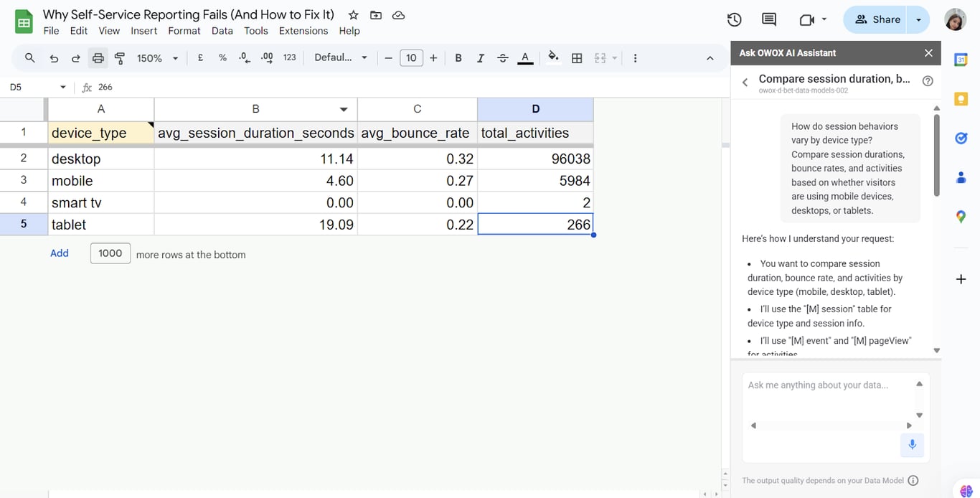Start a Meet call camera icon
The height and width of the screenshot is (498, 980).
point(806,20)
